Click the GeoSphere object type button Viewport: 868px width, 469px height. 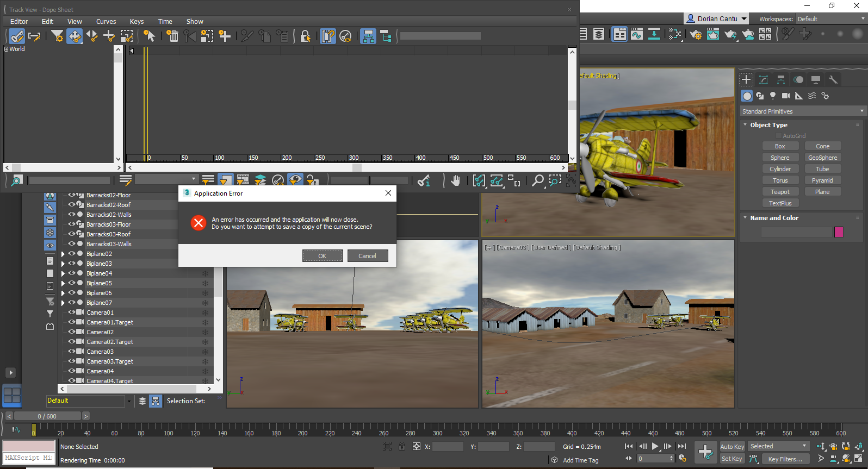click(x=822, y=158)
